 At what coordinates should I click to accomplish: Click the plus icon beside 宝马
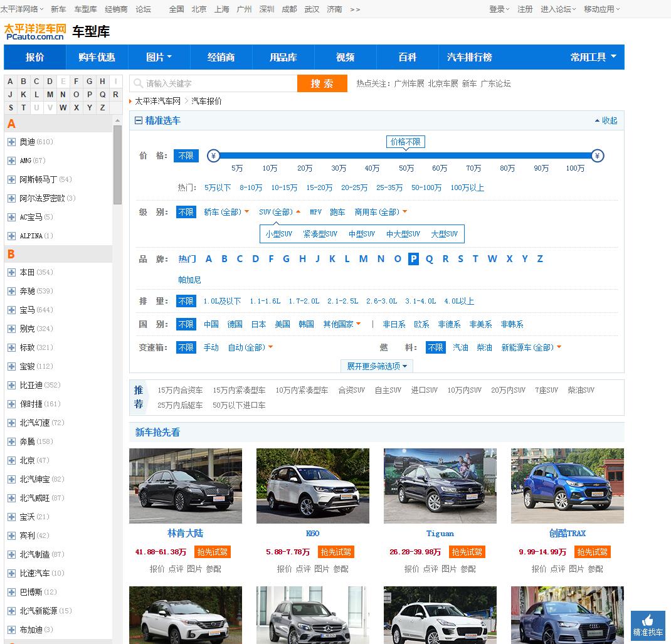coord(11,310)
